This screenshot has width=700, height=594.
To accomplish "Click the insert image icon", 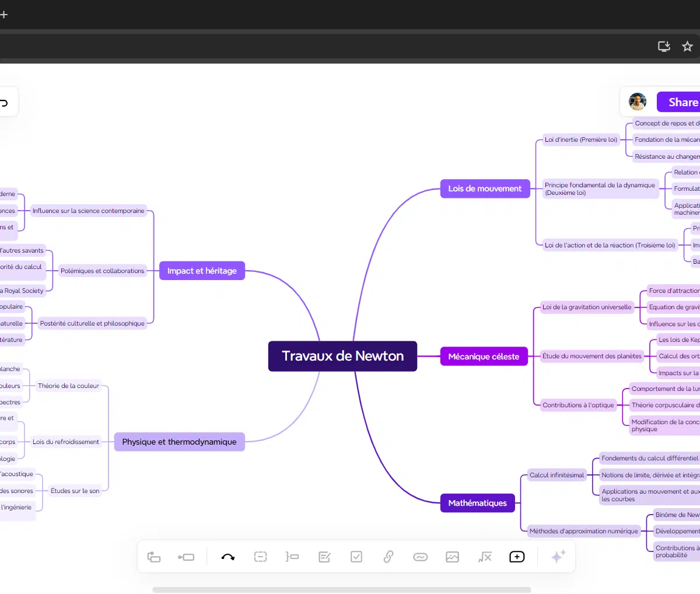I will [x=453, y=557].
